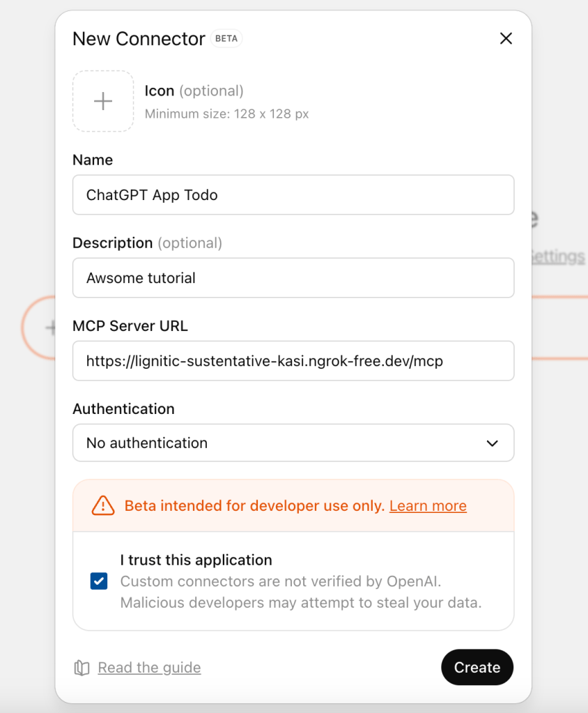
Task: Click the warning triangle icon
Action: [x=103, y=505]
